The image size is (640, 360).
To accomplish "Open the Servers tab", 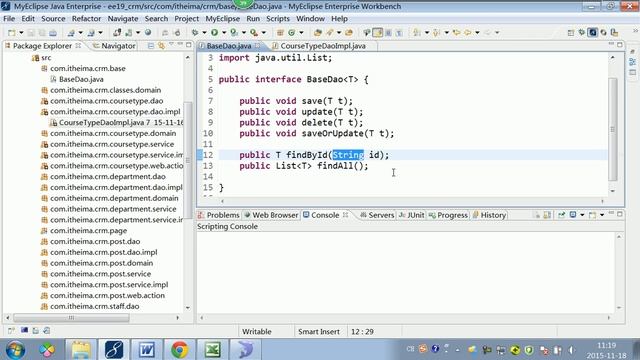I will (377, 215).
